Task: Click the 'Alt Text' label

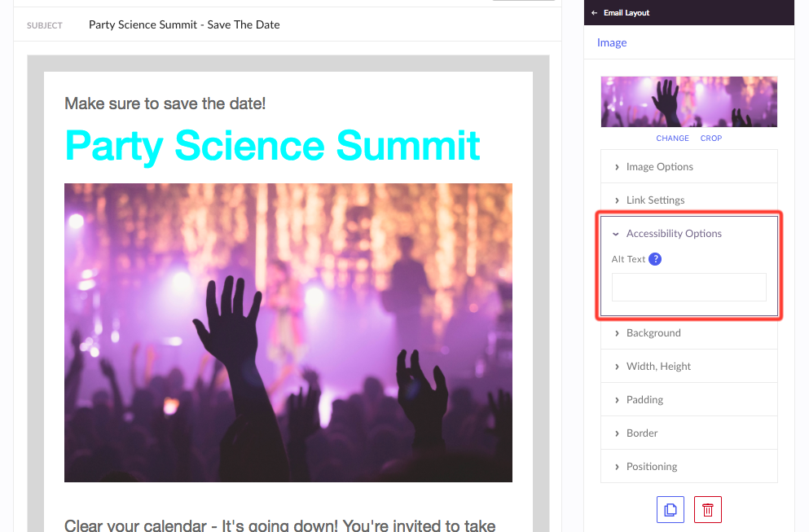Action: pyautogui.click(x=628, y=259)
